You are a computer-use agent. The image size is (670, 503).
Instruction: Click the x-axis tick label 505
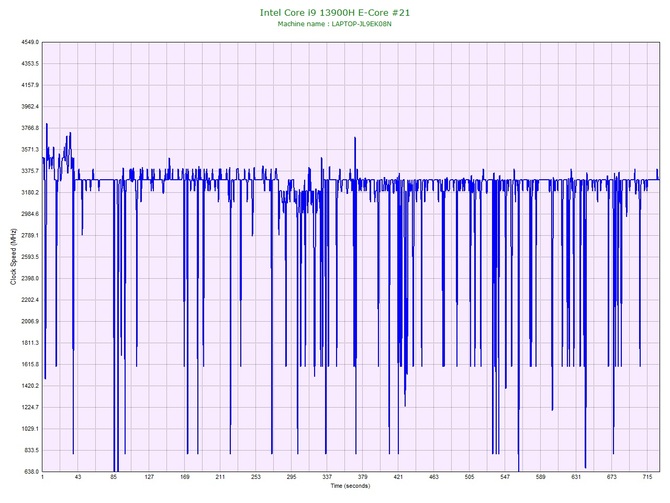[469, 477]
